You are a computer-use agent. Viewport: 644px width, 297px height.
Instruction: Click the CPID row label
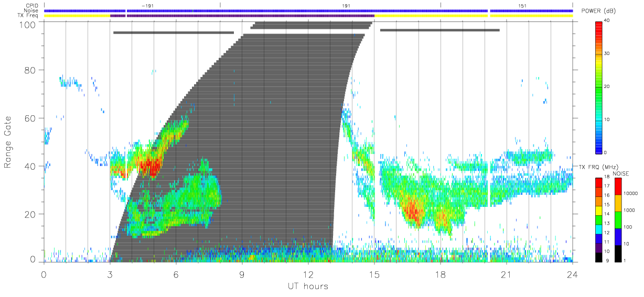pyautogui.click(x=33, y=6)
